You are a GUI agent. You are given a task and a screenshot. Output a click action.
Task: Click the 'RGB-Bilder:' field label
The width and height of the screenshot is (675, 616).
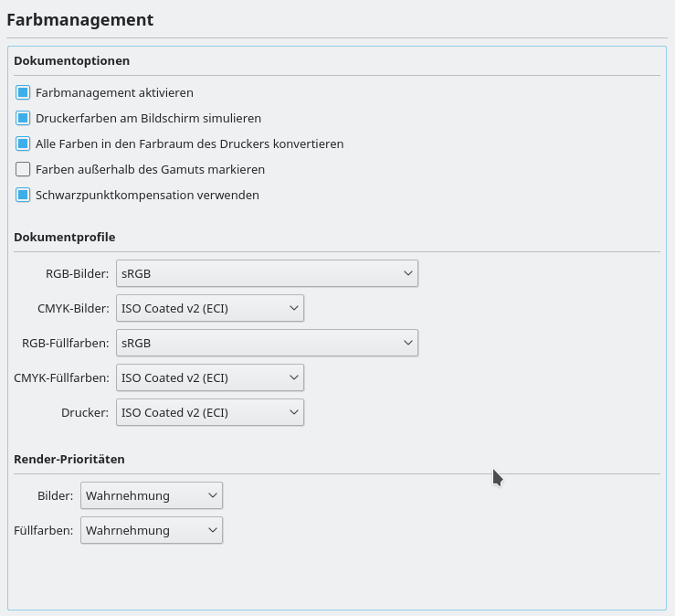pyautogui.click(x=77, y=273)
